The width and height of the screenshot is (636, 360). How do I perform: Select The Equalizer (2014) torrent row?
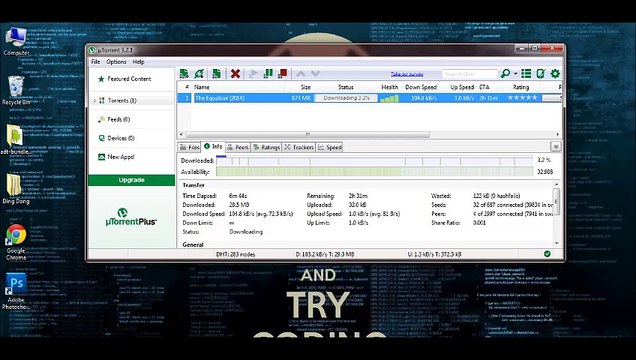(x=369, y=98)
